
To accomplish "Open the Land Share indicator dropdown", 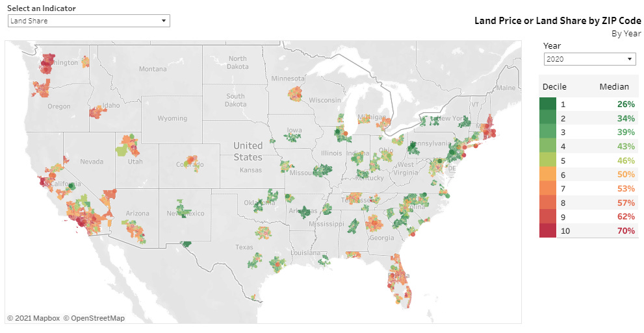I will [x=89, y=21].
